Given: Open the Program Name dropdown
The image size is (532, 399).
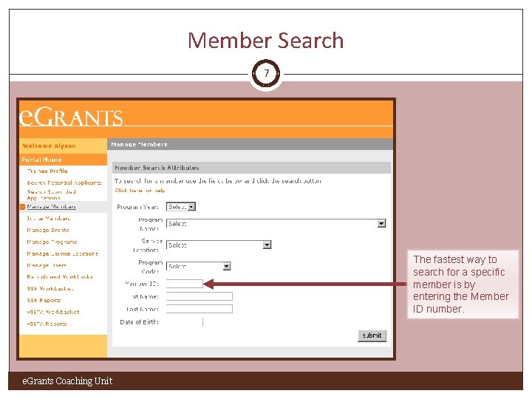Looking at the screenshot, I should point(276,224).
